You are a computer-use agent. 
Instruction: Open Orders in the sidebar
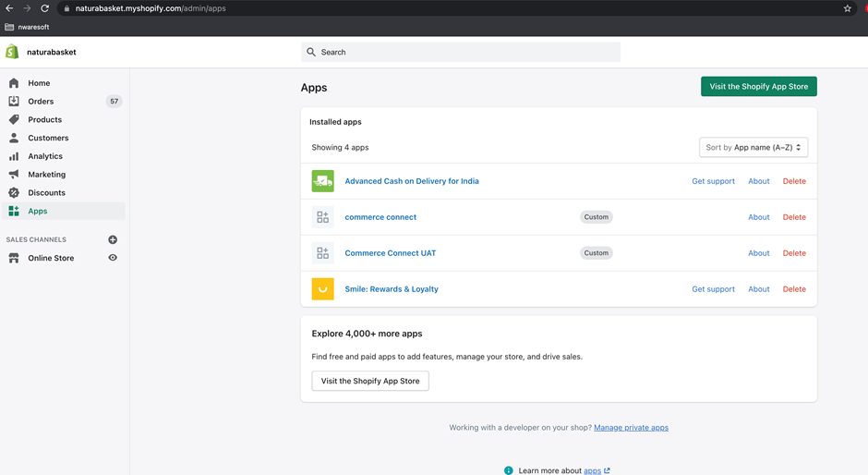41,102
